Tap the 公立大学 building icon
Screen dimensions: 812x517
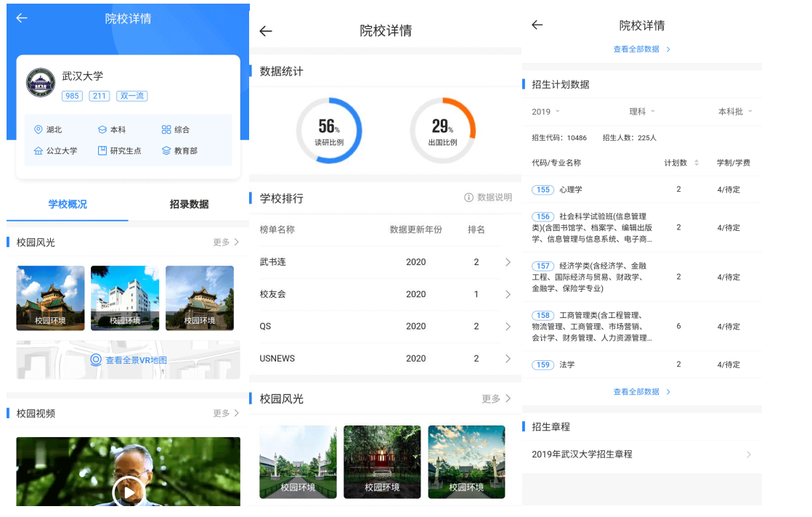coord(38,150)
